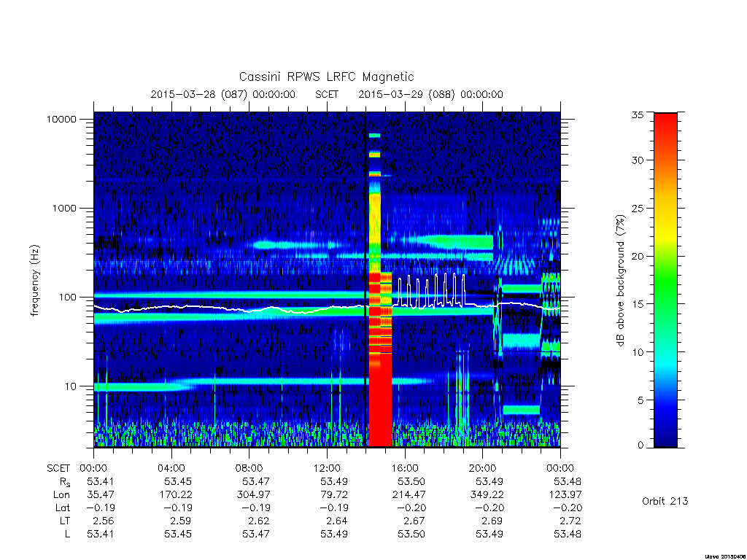Click the Rs row value '53.45'
747x560 pixels.
click(178, 481)
